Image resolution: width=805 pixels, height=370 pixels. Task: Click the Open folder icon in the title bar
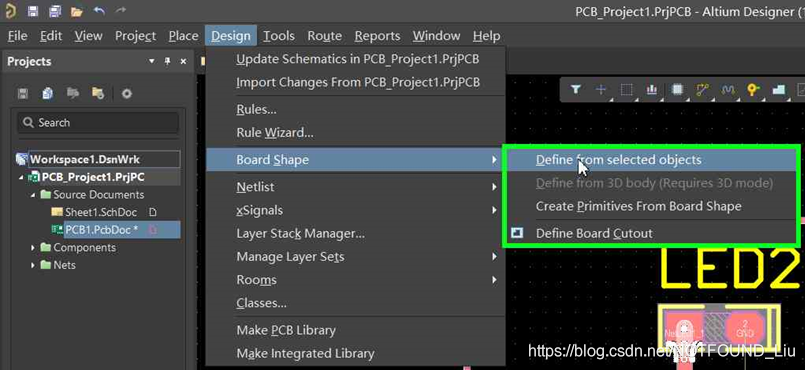click(x=77, y=11)
